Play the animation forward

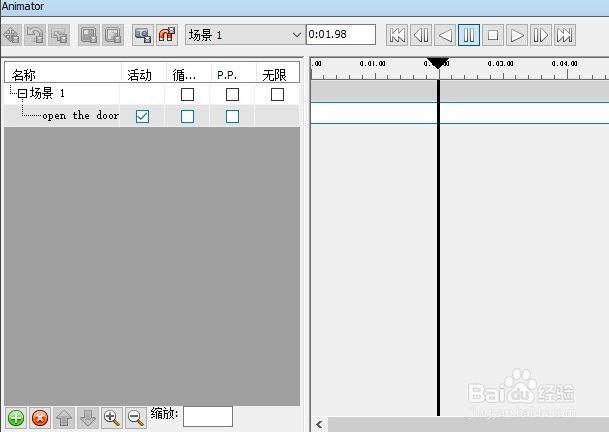(517, 35)
